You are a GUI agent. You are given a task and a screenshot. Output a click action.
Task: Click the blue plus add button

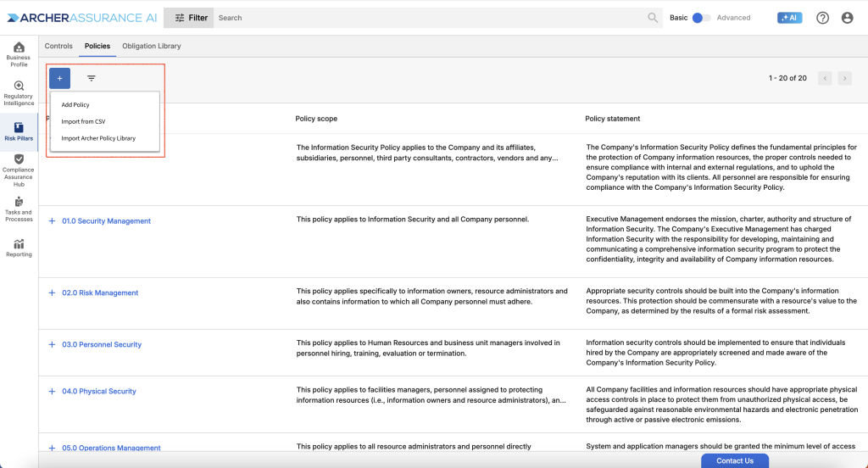60,78
